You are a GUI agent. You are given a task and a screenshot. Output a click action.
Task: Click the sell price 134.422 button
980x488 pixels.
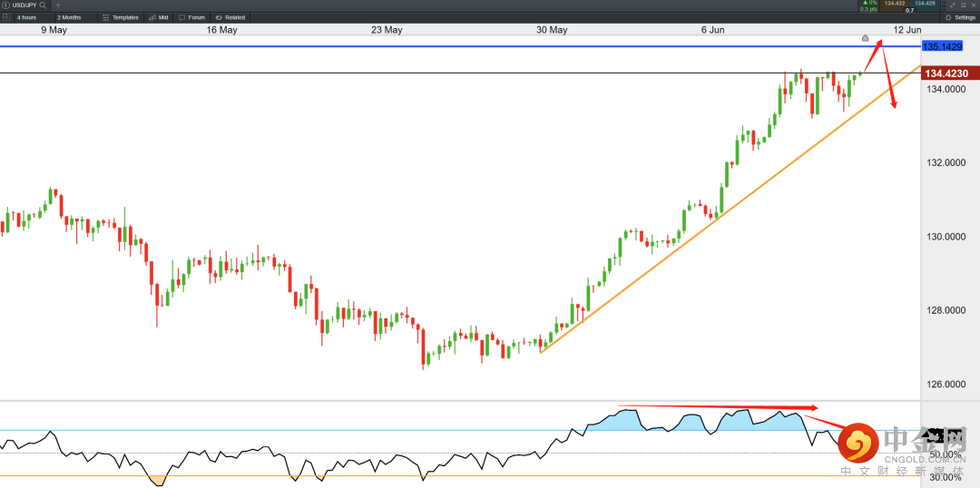895,5
